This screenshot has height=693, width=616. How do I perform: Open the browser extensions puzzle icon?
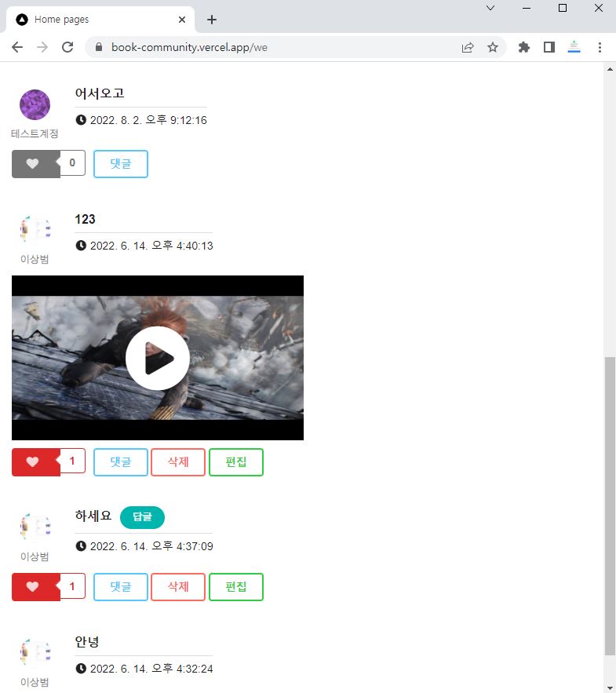click(524, 47)
